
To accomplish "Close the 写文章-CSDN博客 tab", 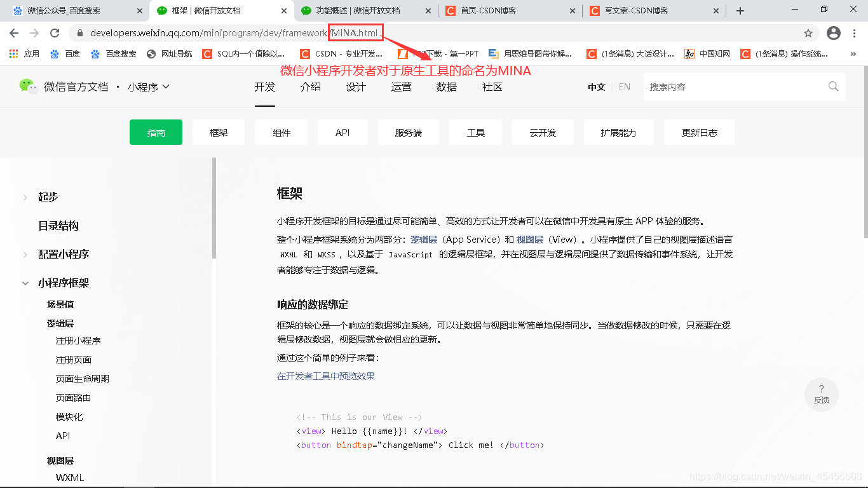I will 717,11.
